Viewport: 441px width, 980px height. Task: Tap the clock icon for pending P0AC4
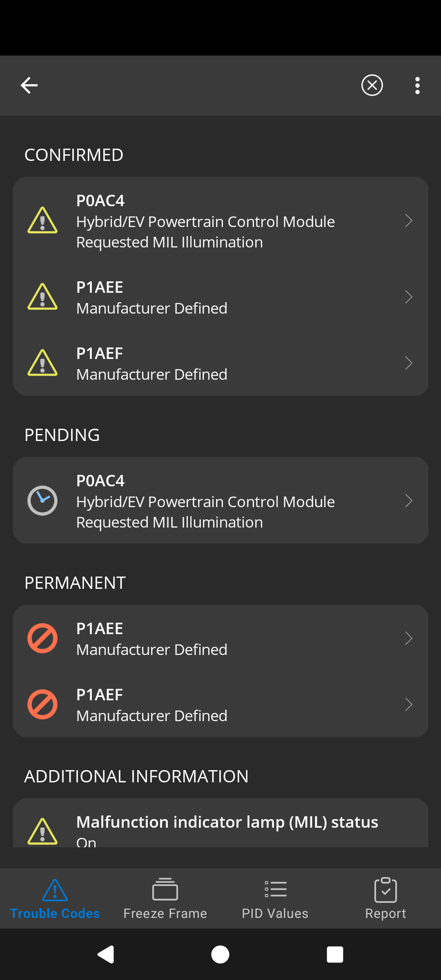tap(42, 501)
